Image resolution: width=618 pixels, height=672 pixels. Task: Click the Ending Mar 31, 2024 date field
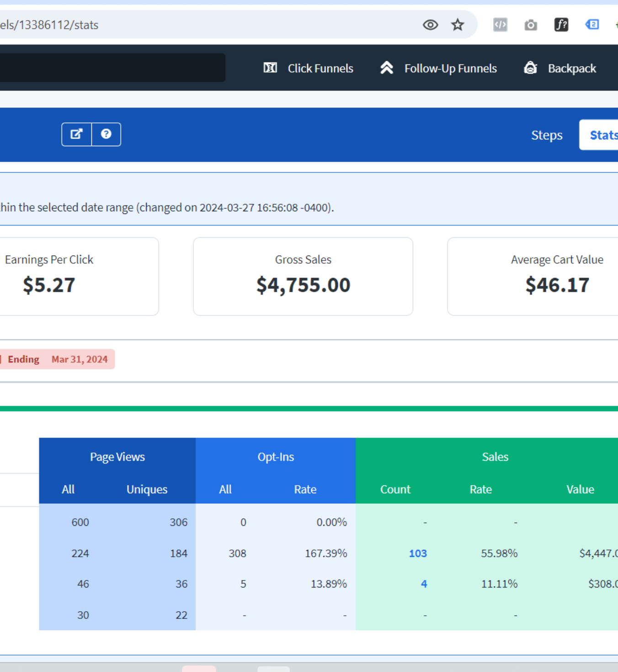[x=57, y=359]
